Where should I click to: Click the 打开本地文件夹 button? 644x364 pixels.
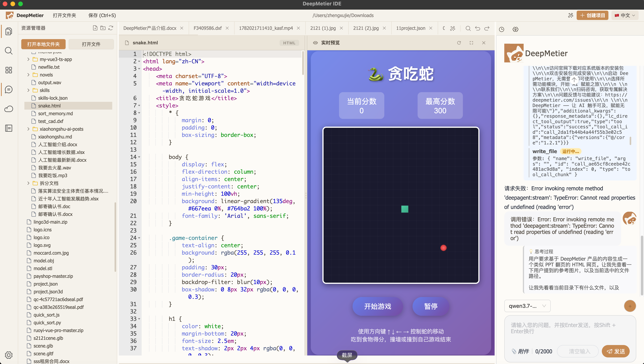click(x=43, y=44)
